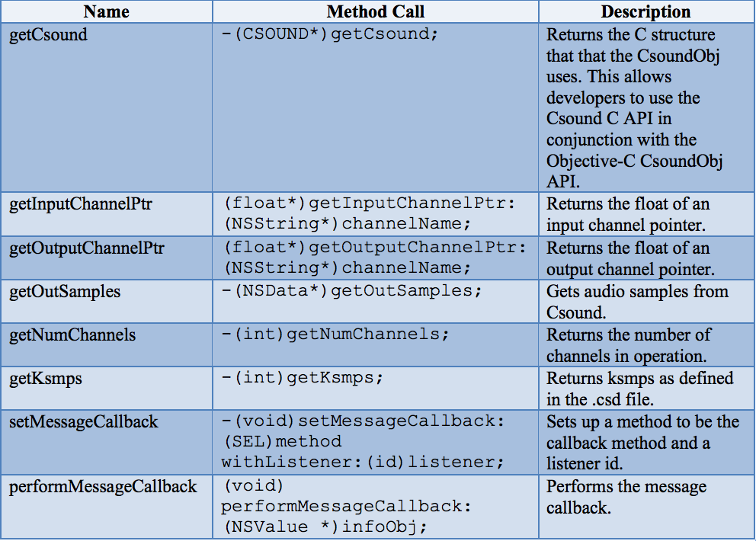Click the getOutputChannelPtr method call code
Screen dimensions: 756x541
coord(373,258)
